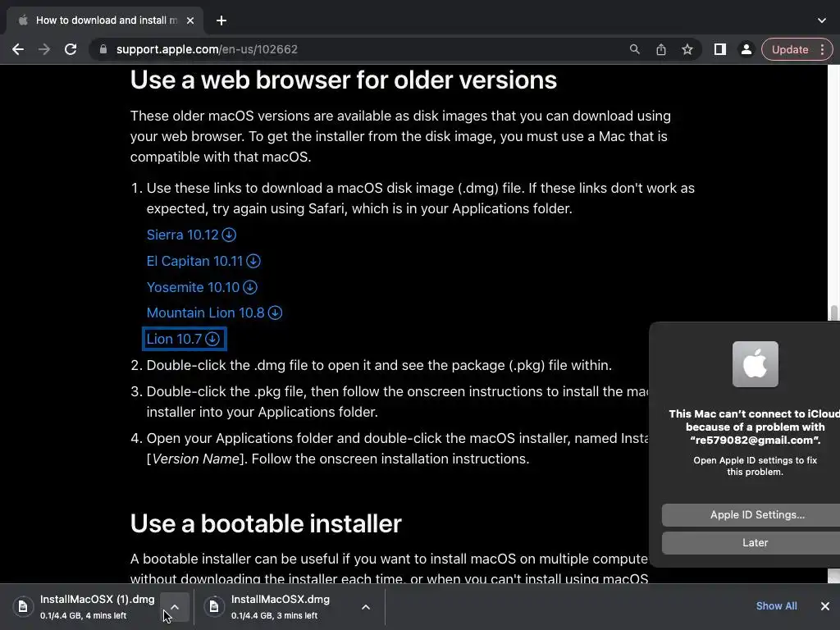Close the How to download tab
The width and height of the screenshot is (840, 630).
(190, 21)
